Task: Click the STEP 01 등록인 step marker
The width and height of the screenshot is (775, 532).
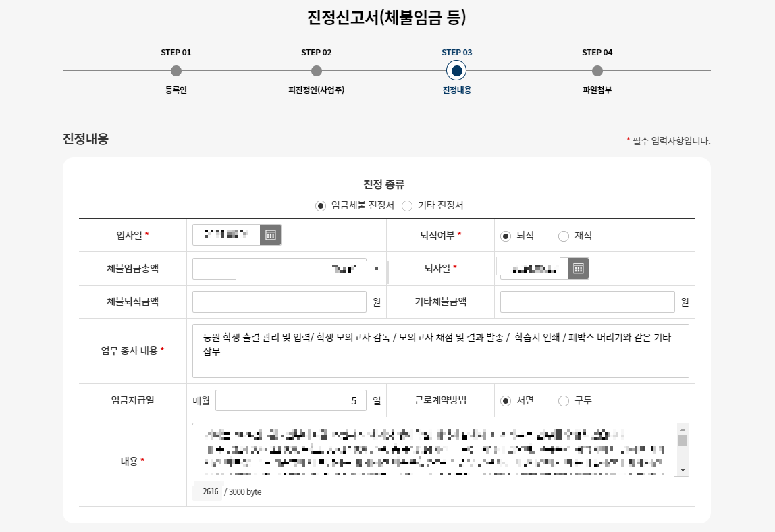Action: (x=176, y=70)
